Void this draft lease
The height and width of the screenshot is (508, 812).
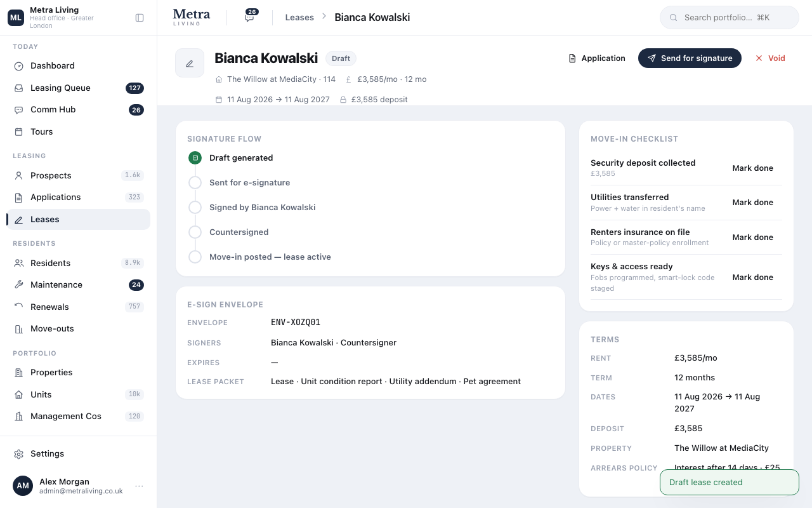coord(770,58)
